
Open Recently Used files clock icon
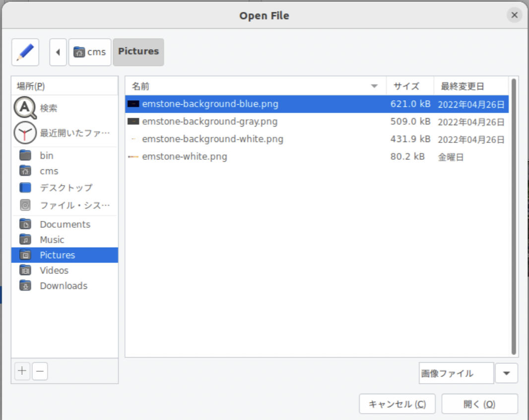pyautogui.click(x=25, y=133)
